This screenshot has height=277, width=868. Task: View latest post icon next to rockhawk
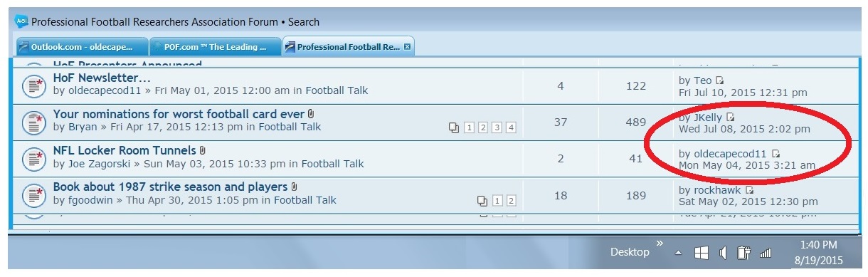pyautogui.click(x=749, y=190)
